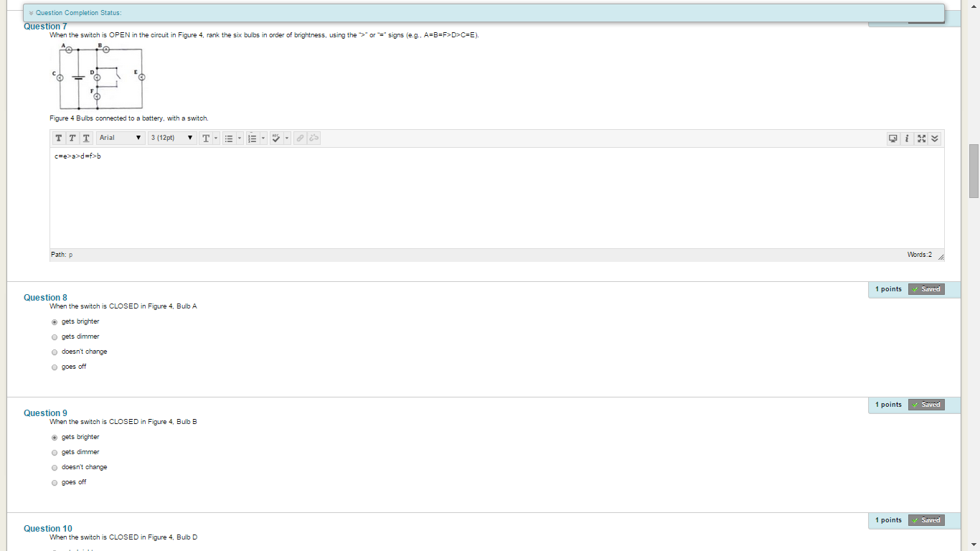Apply italic formatting to the answer text

pyautogui.click(x=72, y=138)
